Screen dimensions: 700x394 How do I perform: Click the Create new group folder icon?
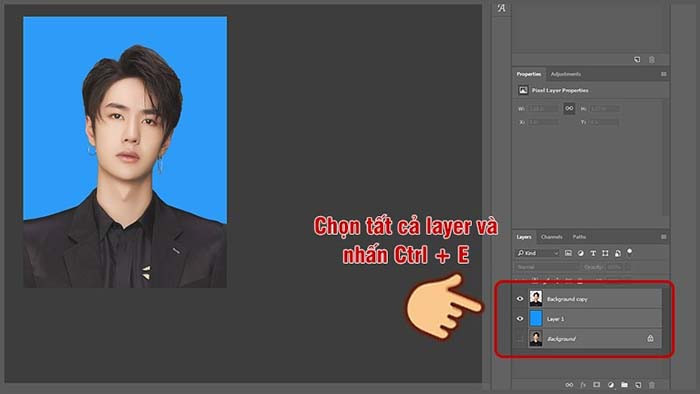pyautogui.click(x=625, y=385)
